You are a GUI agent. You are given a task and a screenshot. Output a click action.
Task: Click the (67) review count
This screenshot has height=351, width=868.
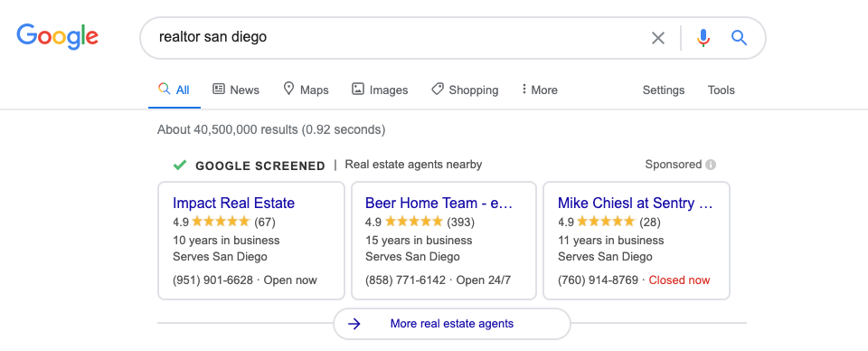point(265,222)
